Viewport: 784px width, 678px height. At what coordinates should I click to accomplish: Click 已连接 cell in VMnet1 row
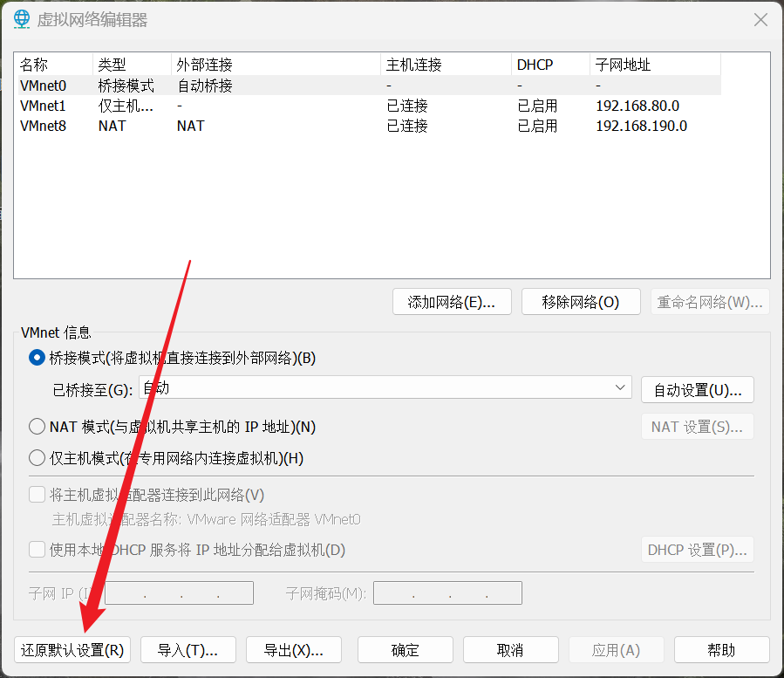coord(407,106)
